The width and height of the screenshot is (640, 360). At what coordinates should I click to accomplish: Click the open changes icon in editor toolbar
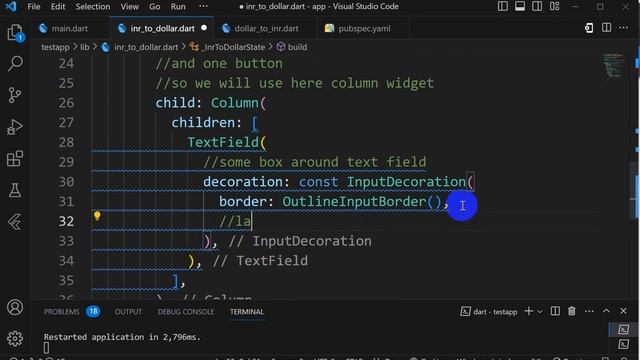point(589,28)
